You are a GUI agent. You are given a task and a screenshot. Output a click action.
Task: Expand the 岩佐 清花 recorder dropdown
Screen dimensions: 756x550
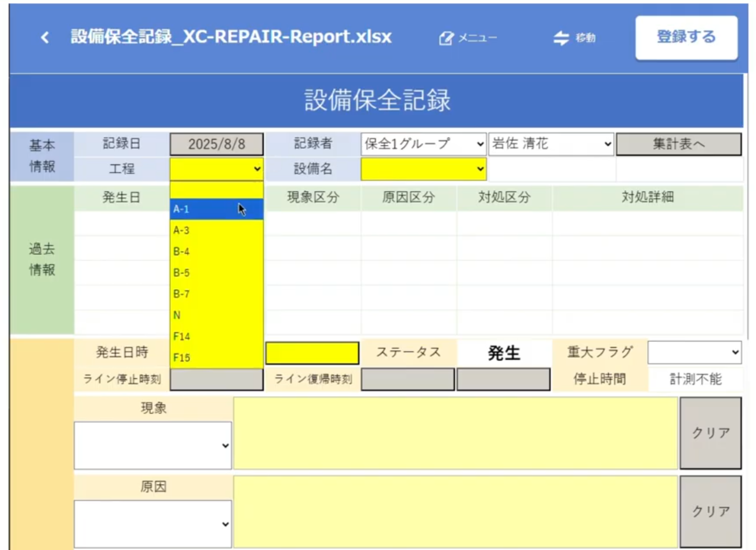551,144
